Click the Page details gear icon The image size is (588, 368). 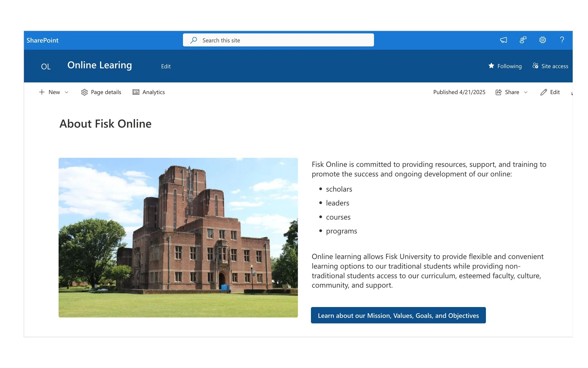tap(84, 92)
